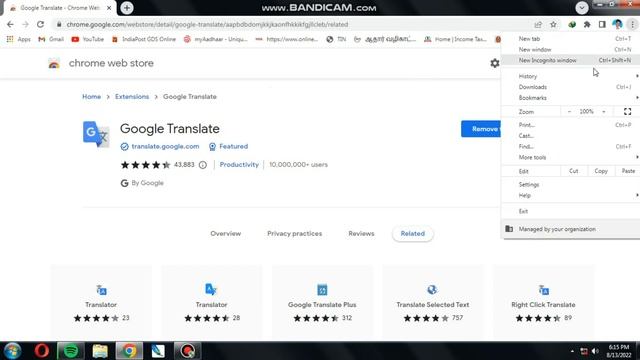Click the volume icon in system tray
Image resolution: width=640 pixels, height=360 pixels.
(x=595, y=351)
